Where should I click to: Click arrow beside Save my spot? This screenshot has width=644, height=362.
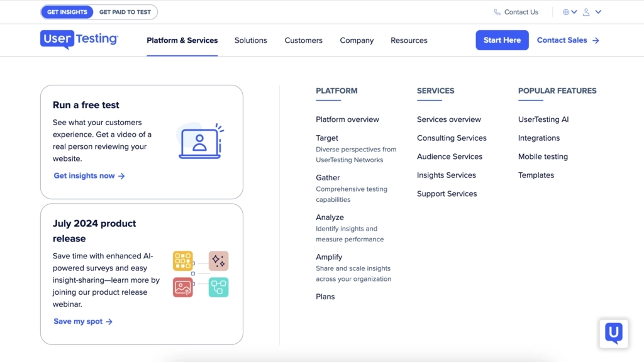[109, 322]
